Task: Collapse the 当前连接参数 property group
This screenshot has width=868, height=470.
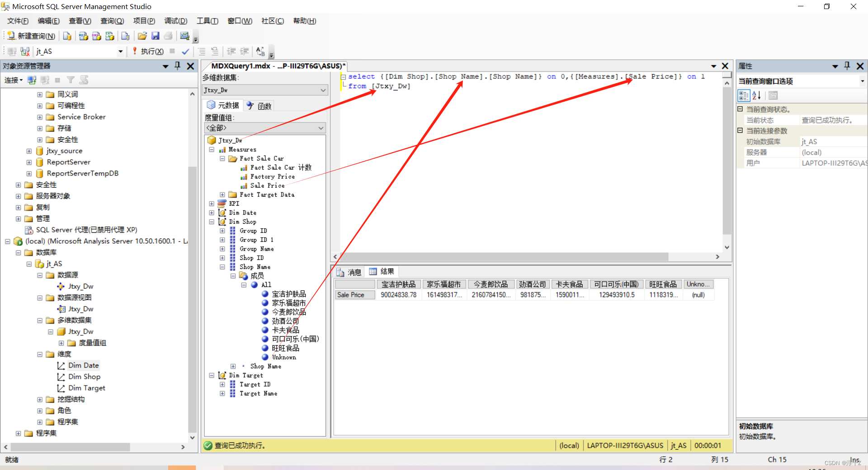Action: [740, 131]
